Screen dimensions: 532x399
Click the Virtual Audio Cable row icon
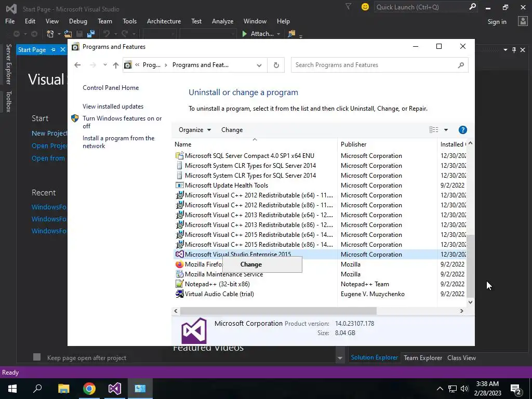[x=179, y=294]
